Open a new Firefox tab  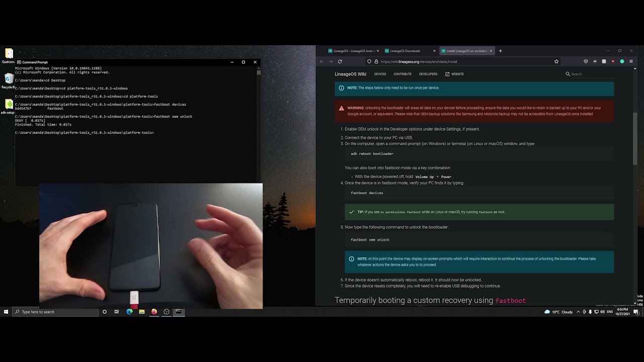tap(500, 51)
